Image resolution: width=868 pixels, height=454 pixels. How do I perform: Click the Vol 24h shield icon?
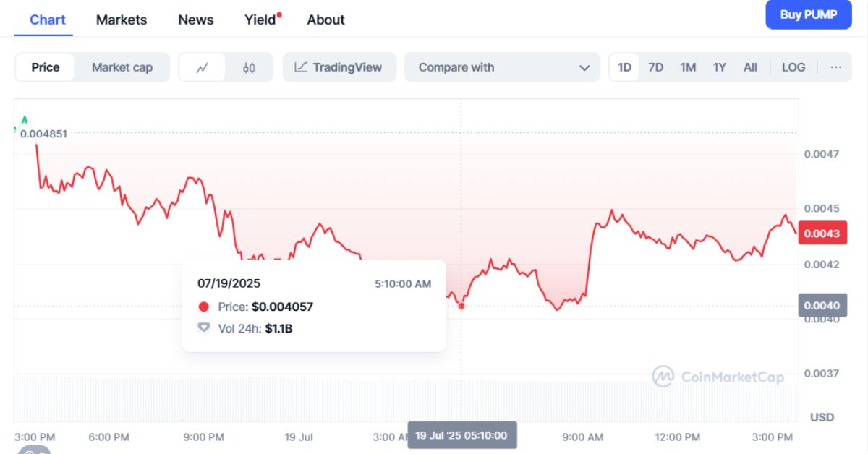tap(204, 328)
